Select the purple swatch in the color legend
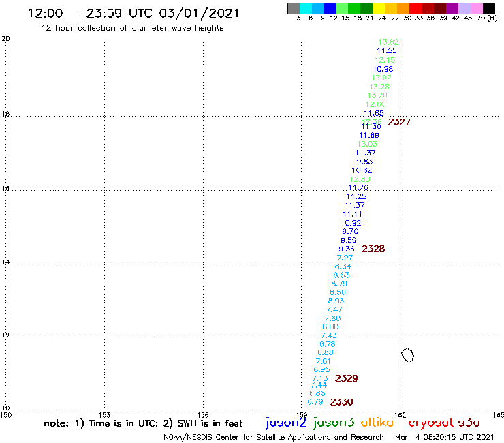Viewport: 504px width, 443px height. (x=452, y=8)
